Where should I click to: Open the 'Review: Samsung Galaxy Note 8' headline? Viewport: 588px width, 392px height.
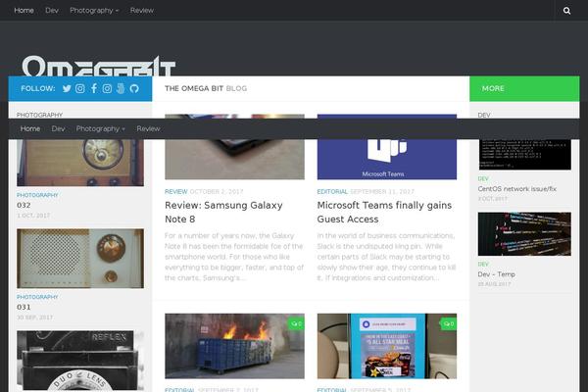[x=223, y=213]
